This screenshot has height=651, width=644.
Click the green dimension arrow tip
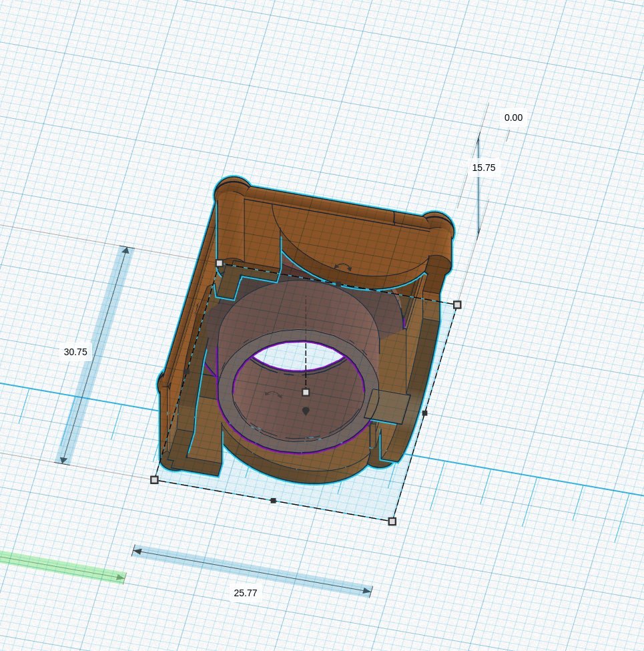[121, 577]
